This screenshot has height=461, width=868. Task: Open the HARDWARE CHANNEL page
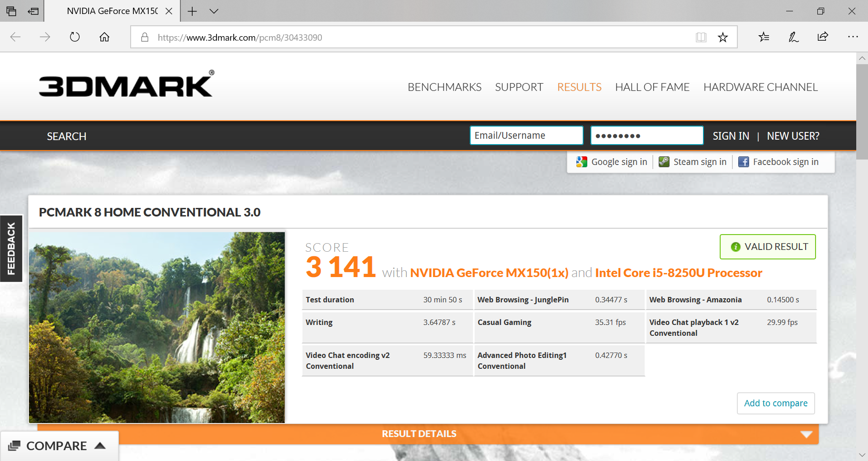(760, 87)
